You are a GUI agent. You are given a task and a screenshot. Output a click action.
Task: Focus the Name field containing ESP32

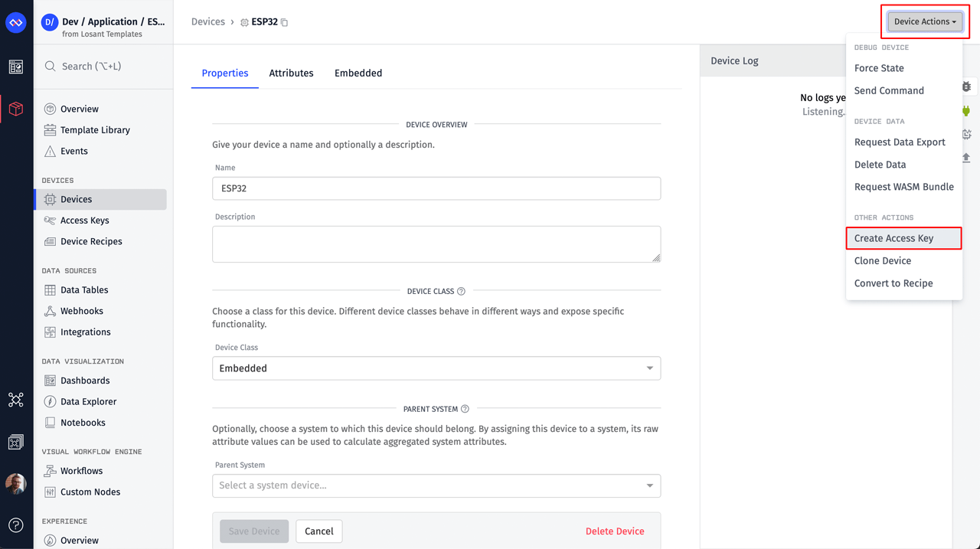[436, 188]
